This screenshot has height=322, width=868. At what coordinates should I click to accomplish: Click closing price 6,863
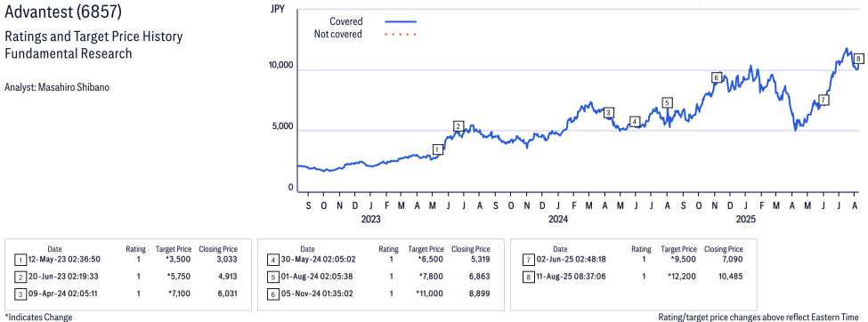[479, 276]
